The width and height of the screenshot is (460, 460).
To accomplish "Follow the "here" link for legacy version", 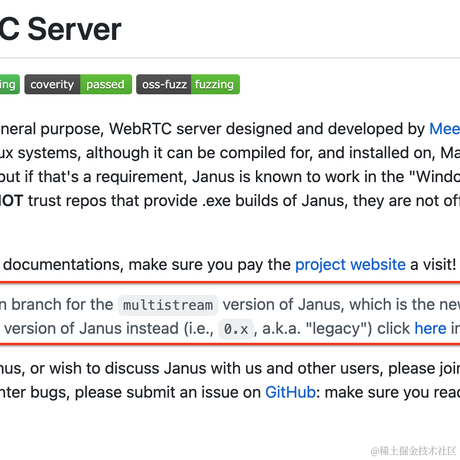I will pos(430,329).
